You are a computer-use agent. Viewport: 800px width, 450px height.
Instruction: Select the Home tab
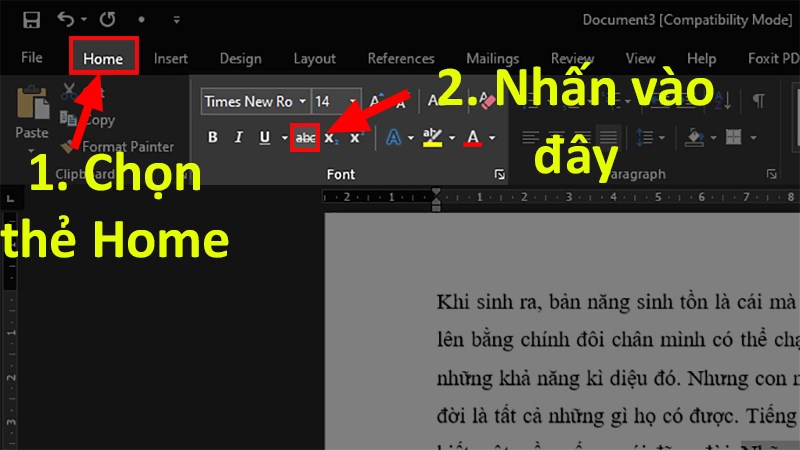(x=103, y=59)
